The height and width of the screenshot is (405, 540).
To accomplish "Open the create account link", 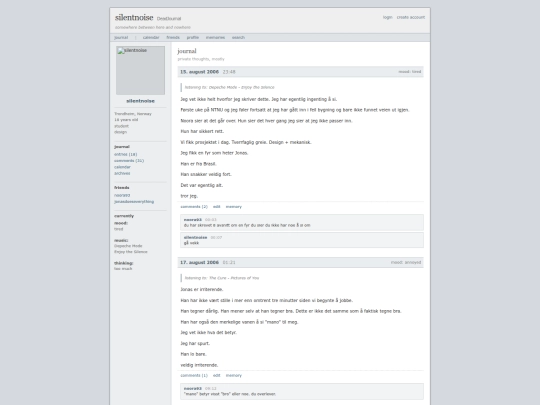I will 411,17.
